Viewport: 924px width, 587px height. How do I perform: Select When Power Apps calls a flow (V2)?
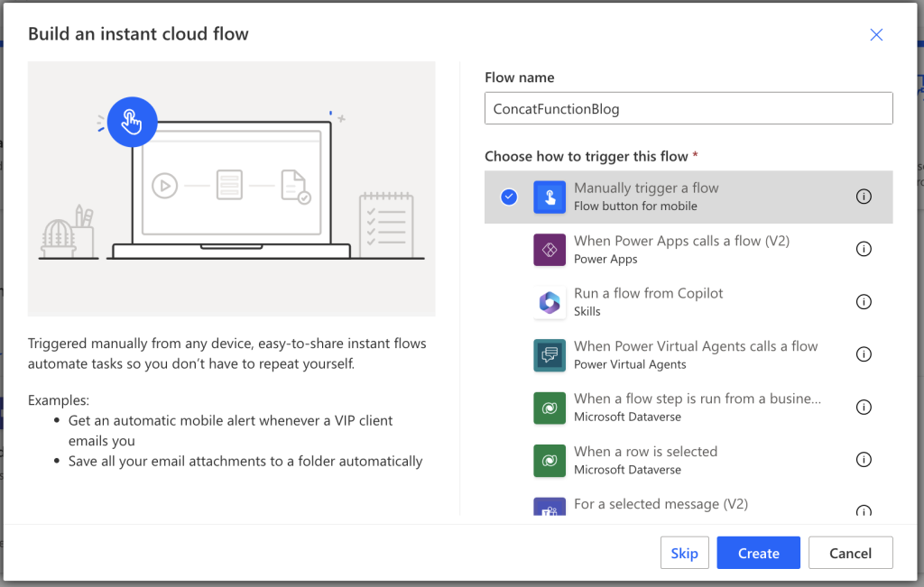688,250
